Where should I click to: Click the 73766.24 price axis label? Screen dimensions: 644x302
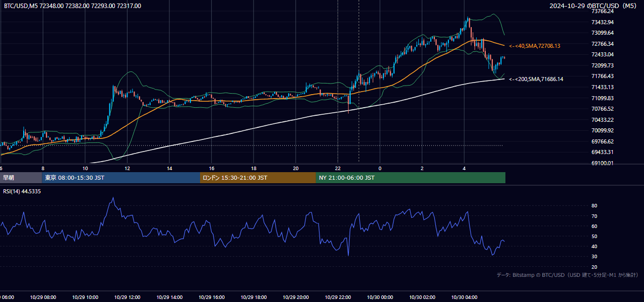tap(602, 11)
